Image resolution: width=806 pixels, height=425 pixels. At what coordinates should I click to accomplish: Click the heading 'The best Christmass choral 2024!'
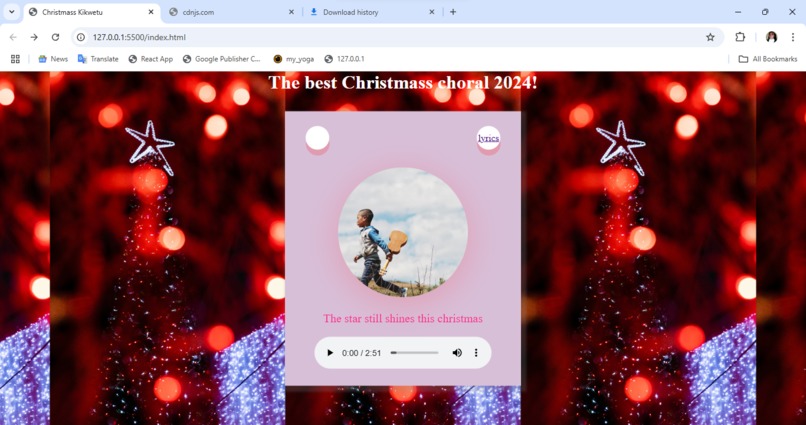click(x=403, y=82)
